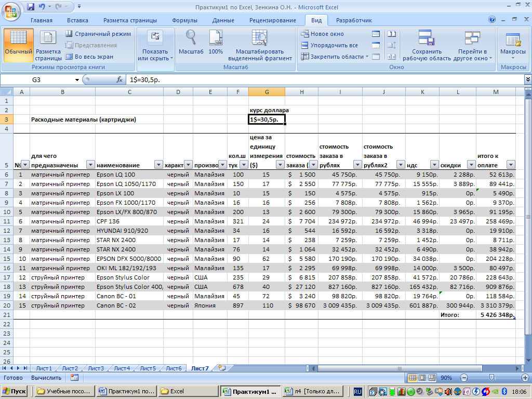
Task: Click the Рядом side-by-side view icon
Action: pos(392,34)
